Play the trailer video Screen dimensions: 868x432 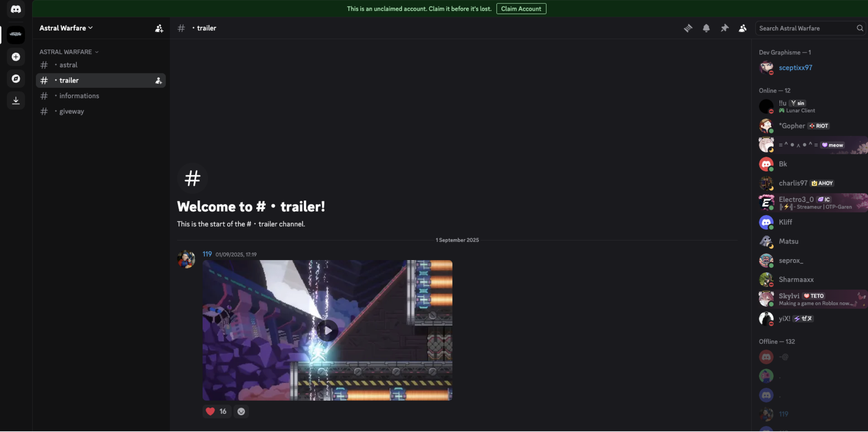coord(327,330)
